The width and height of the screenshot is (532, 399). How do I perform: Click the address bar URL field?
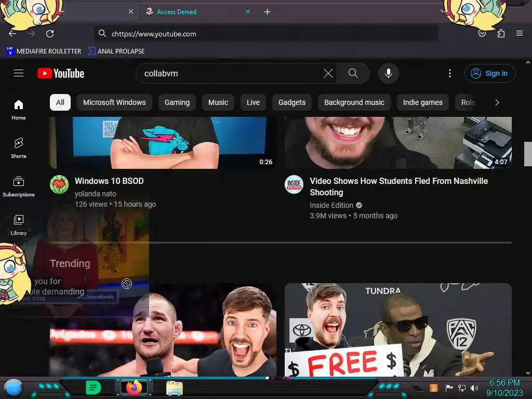[265, 34]
